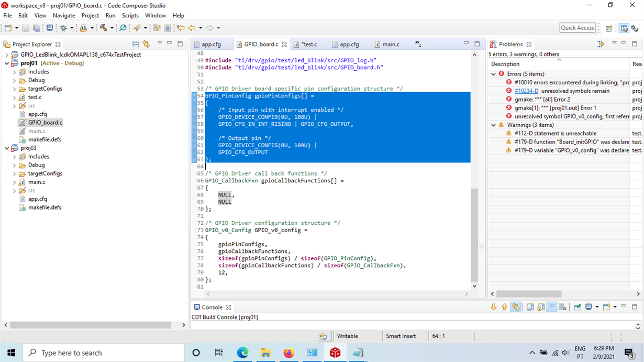644x362 pixels.
Task: Show hidden editor tabs list
Action: coord(418,44)
